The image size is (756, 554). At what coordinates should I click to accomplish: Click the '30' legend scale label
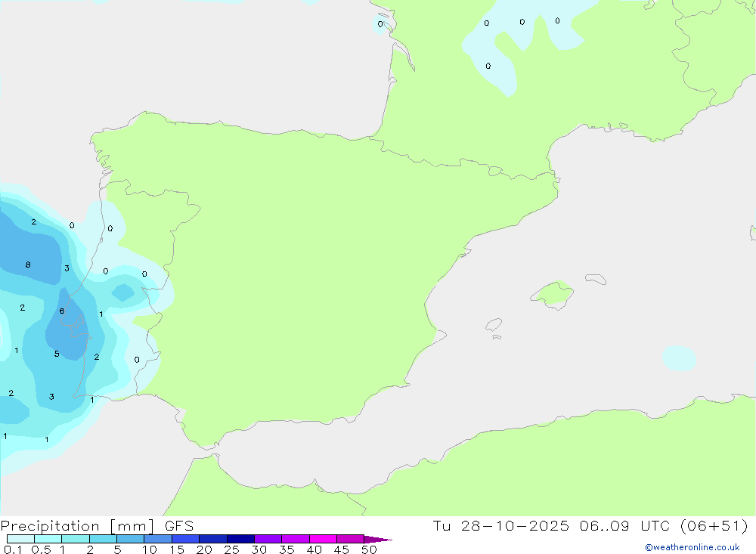tap(259, 549)
